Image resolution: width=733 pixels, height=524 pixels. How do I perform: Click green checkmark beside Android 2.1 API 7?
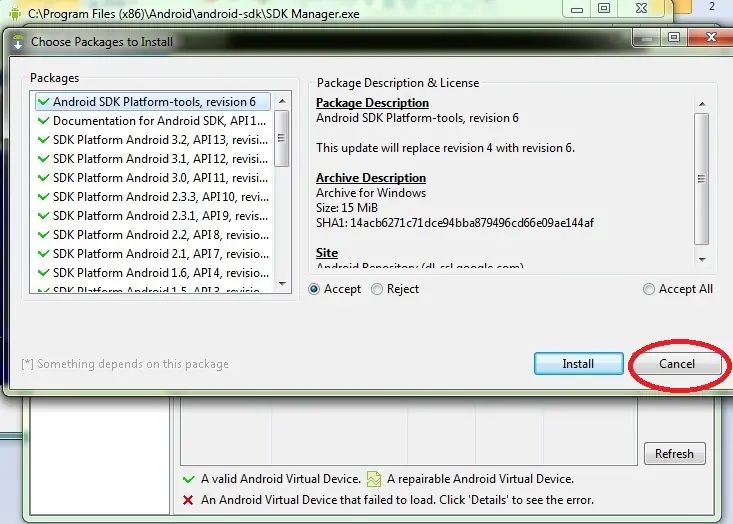pyautogui.click(x=43, y=253)
